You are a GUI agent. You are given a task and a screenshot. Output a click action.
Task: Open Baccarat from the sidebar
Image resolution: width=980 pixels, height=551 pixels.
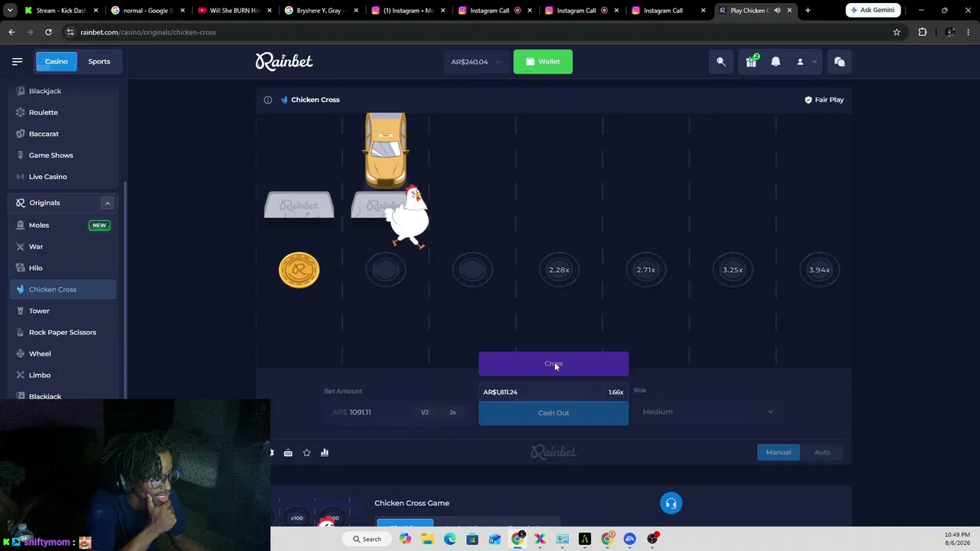click(x=63, y=134)
